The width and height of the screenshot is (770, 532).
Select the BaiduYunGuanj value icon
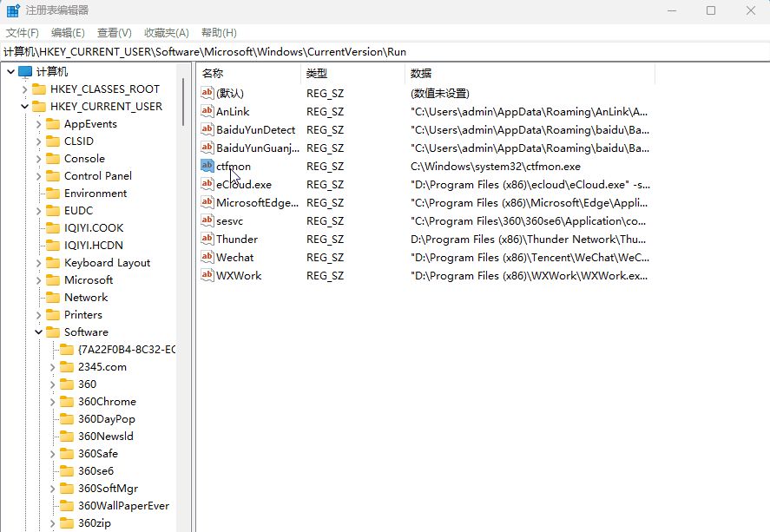point(207,148)
